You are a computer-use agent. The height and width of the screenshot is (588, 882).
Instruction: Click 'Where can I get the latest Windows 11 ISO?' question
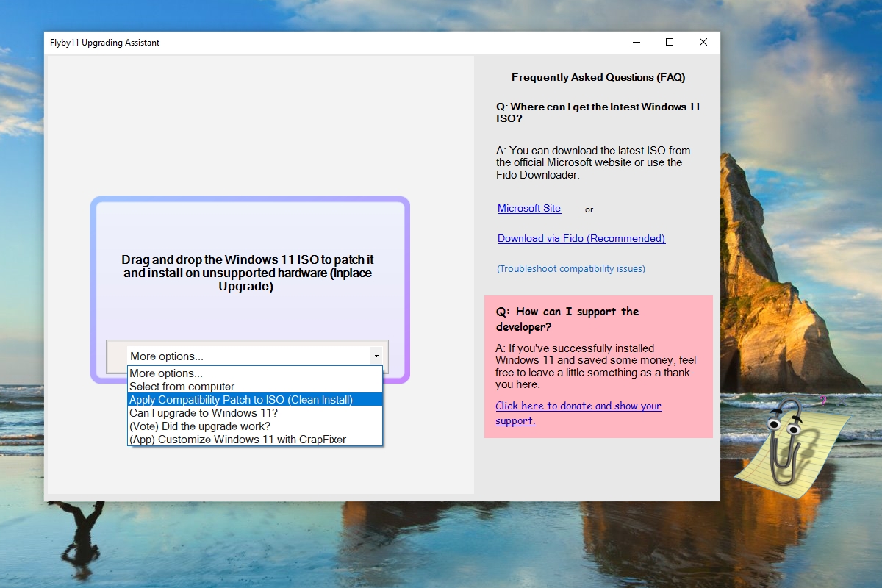598,112
